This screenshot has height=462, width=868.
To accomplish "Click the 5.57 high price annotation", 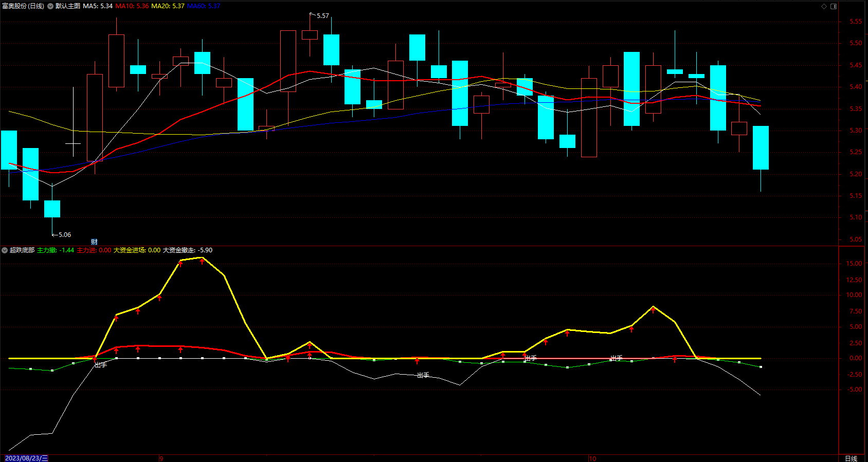I will tap(323, 16).
